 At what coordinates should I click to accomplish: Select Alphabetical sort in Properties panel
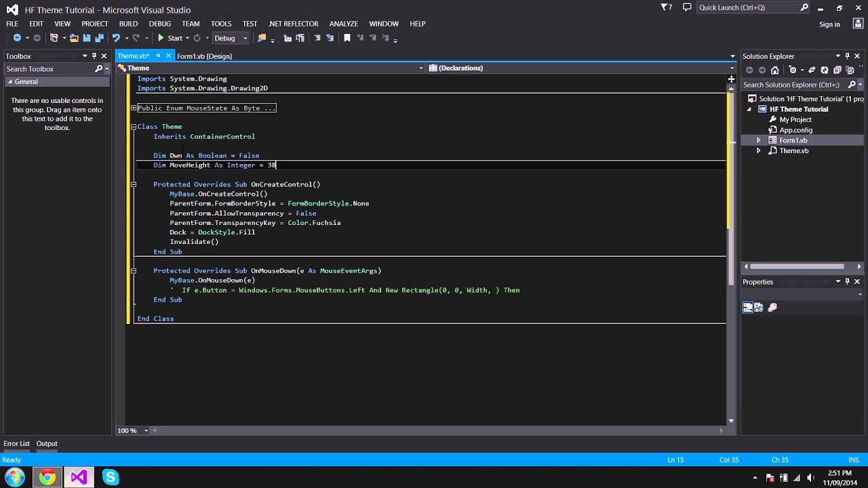pos(759,307)
